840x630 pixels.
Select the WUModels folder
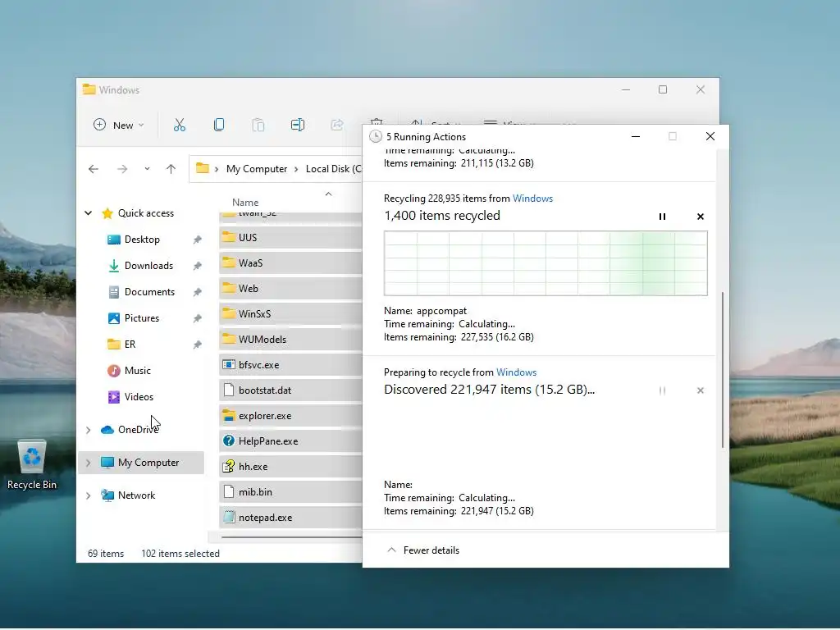point(290,339)
